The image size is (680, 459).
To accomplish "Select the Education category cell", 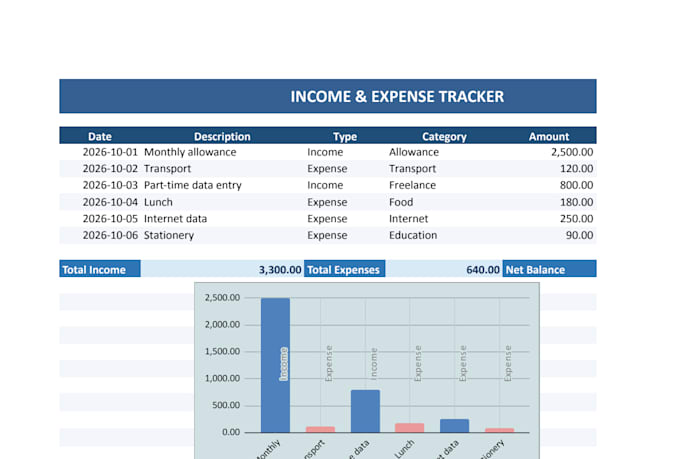I will pyautogui.click(x=413, y=235).
